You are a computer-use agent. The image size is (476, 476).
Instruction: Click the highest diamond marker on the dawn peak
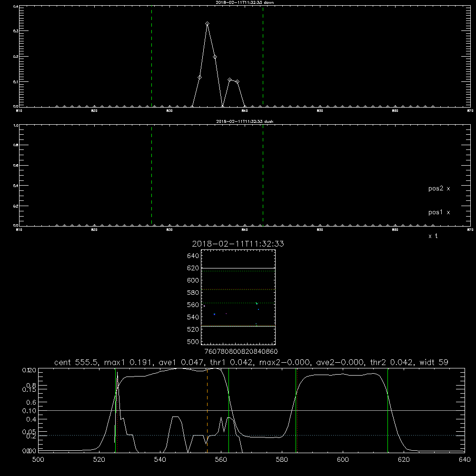pos(208,24)
